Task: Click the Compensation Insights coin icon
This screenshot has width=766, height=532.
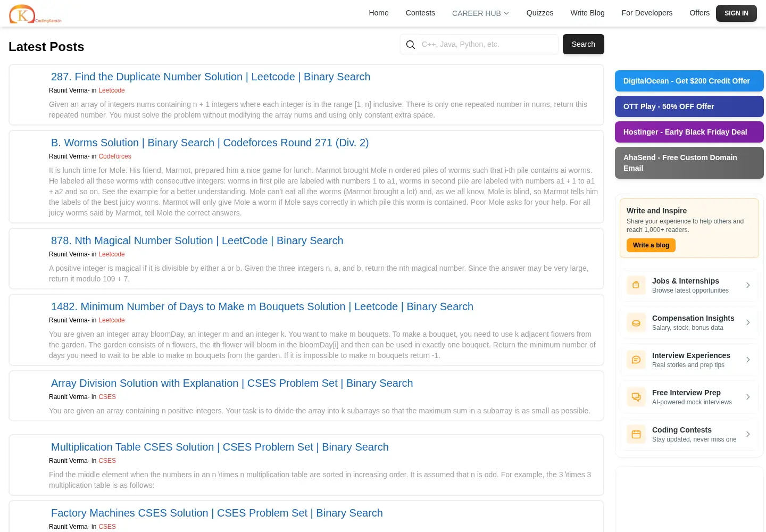Action: tap(636, 322)
